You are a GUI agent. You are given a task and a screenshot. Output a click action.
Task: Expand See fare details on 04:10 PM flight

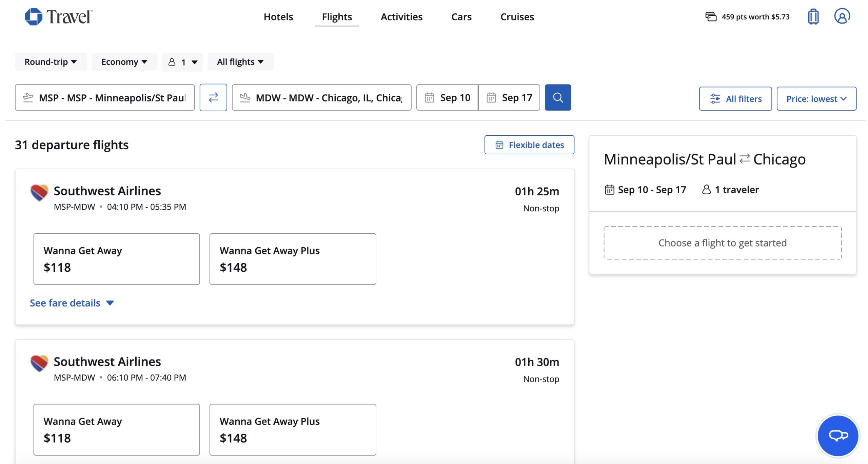click(x=72, y=303)
